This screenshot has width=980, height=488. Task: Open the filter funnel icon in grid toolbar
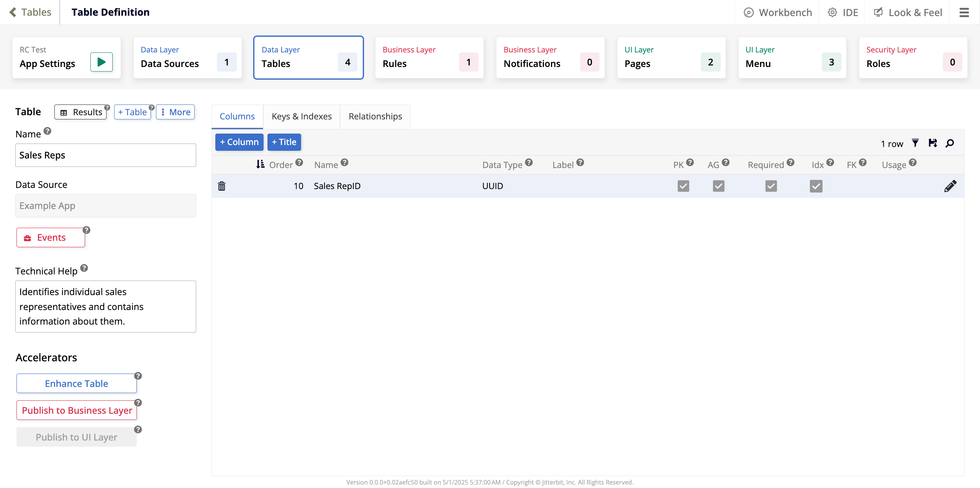tap(915, 143)
